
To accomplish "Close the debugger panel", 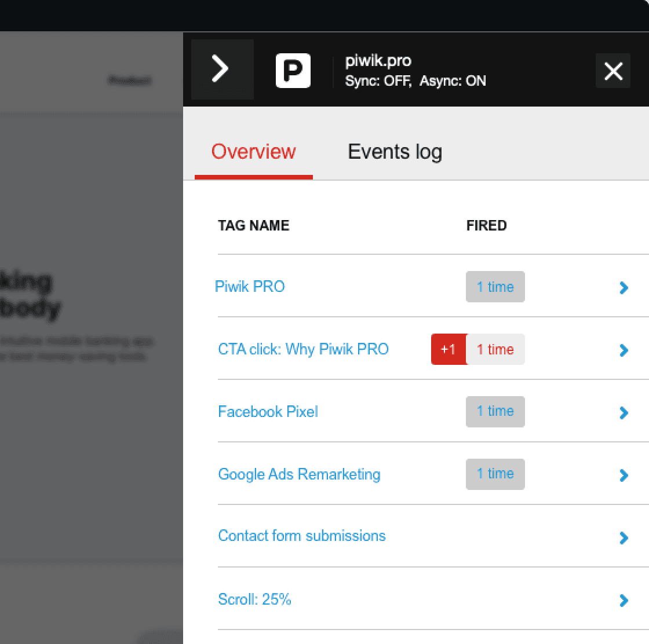I will point(613,71).
